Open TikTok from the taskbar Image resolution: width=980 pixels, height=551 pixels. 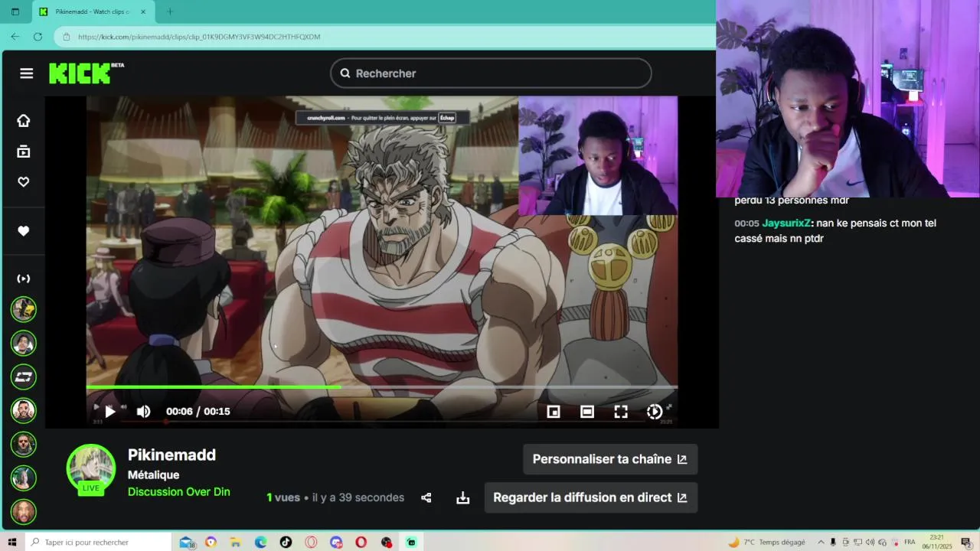[x=286, y=542]
